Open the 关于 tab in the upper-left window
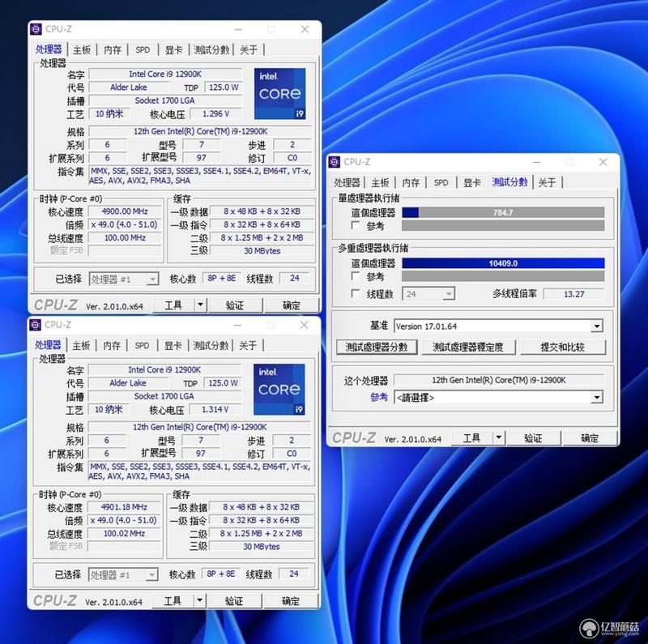Image resolution: width=648 pixels, height=644 pixels. point(249,50)
